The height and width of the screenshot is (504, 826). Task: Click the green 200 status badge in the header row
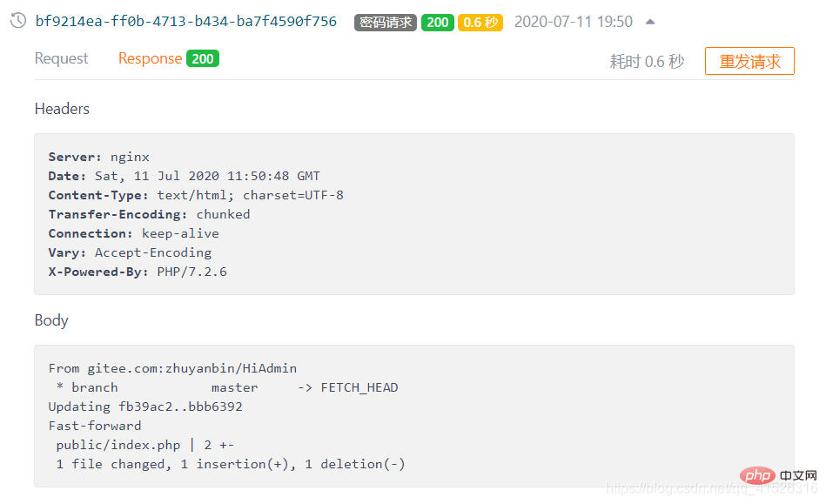pyautogui.click(x=437, y=22)
